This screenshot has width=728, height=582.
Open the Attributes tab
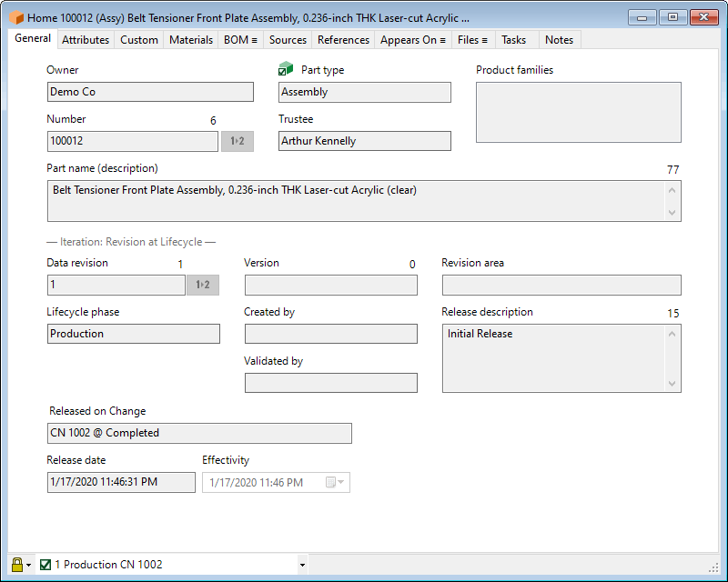pyautogui.click(x=86, y=40)
